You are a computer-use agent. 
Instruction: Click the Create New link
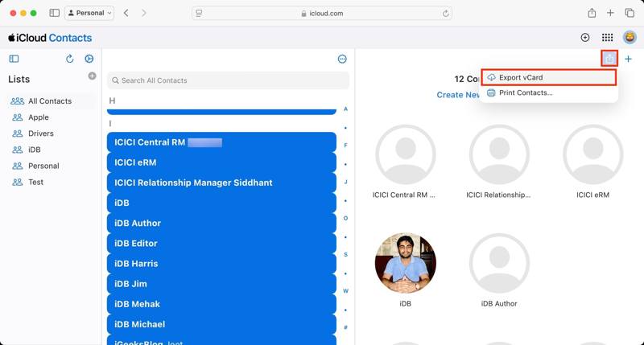(457, 95)
